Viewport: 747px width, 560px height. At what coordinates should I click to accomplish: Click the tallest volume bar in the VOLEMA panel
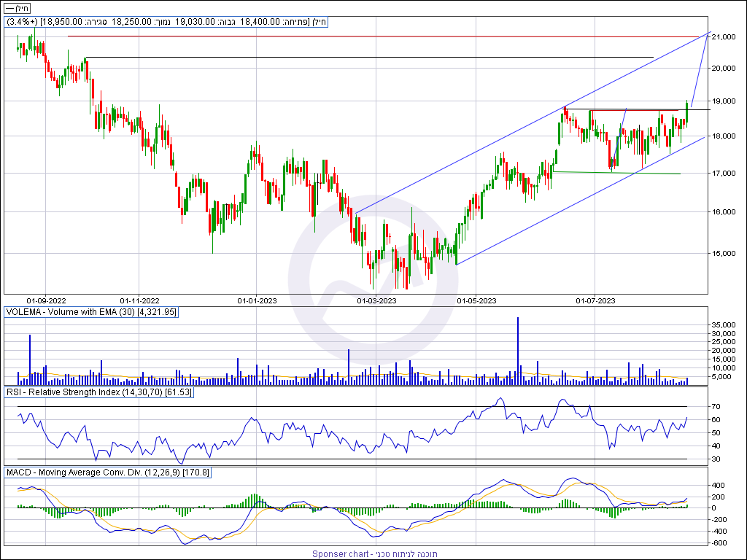tap(518, 351)
